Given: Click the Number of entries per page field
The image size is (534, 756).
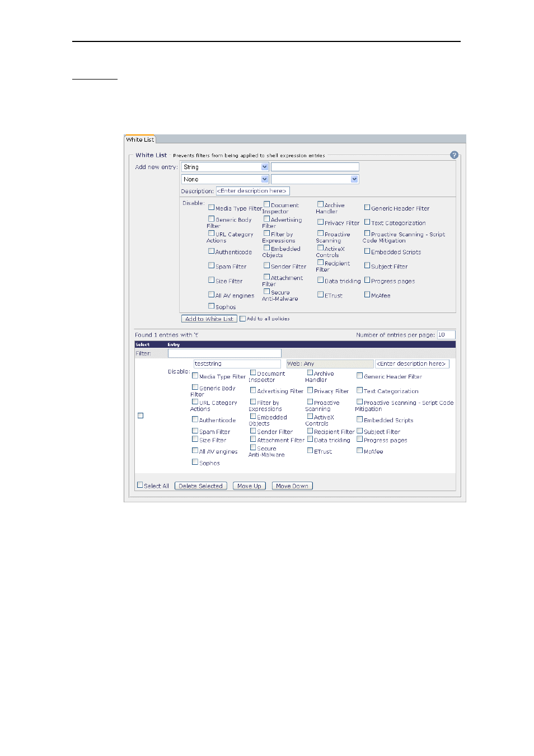Looking at the screenshot, I should (x=446, y=335).
